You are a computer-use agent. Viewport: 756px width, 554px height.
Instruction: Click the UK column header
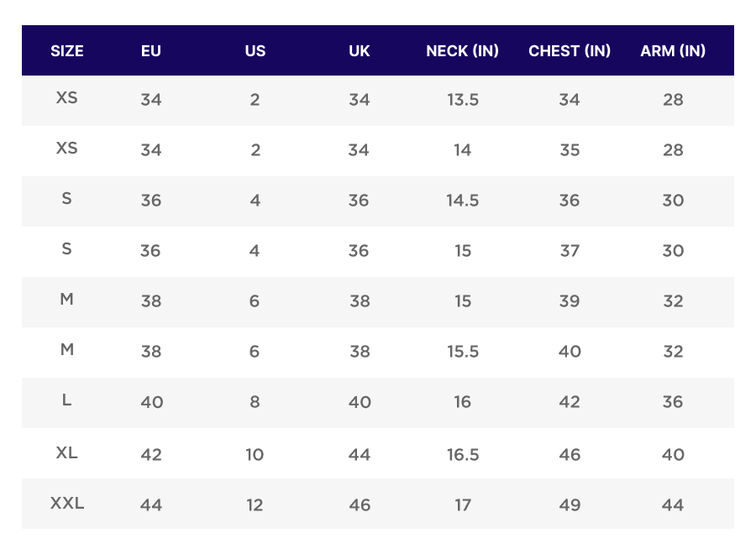pyautogui.click(x=360, y=50)
